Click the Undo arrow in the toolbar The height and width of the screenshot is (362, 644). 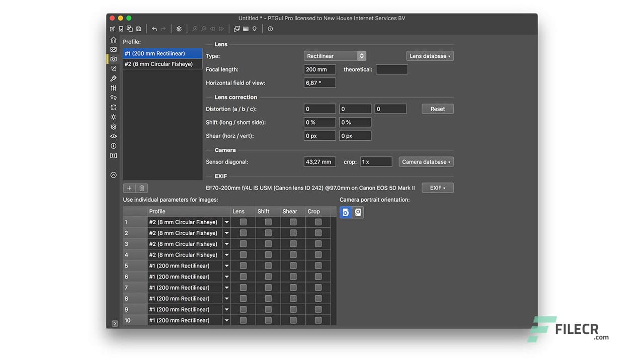(154, 29)
